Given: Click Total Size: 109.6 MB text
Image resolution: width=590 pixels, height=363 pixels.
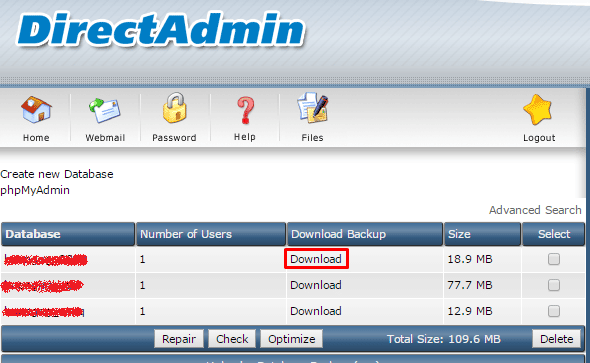Looking at the screenshot, I should click(444, 339).
